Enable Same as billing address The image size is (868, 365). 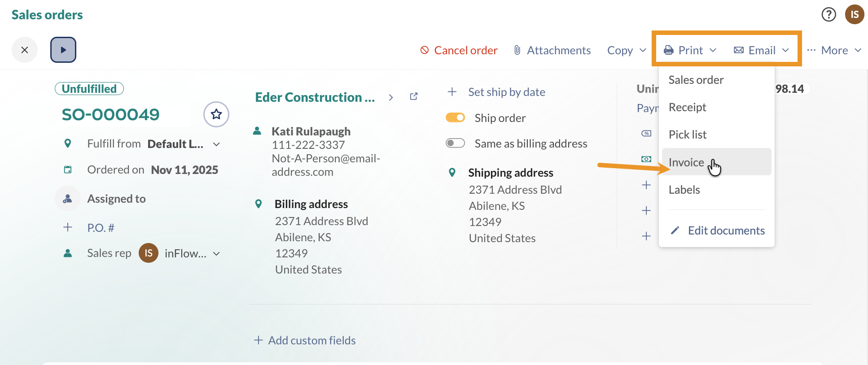click(455, 143)
